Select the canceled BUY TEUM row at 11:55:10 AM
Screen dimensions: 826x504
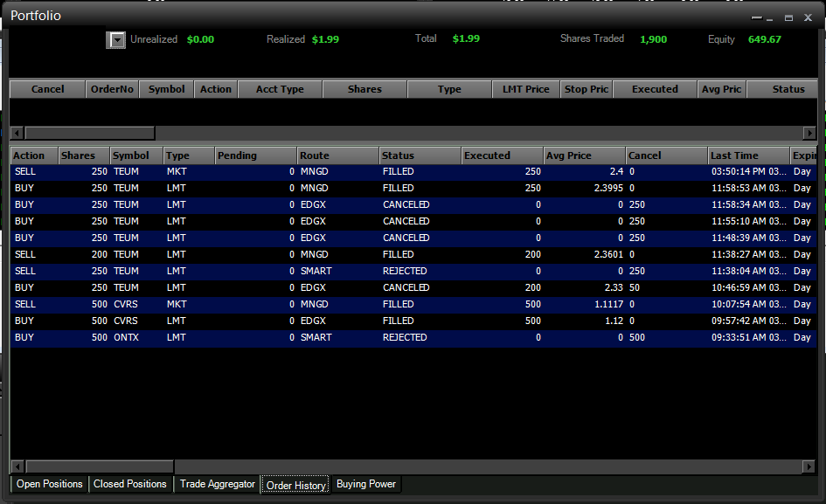tap(413, 221)
